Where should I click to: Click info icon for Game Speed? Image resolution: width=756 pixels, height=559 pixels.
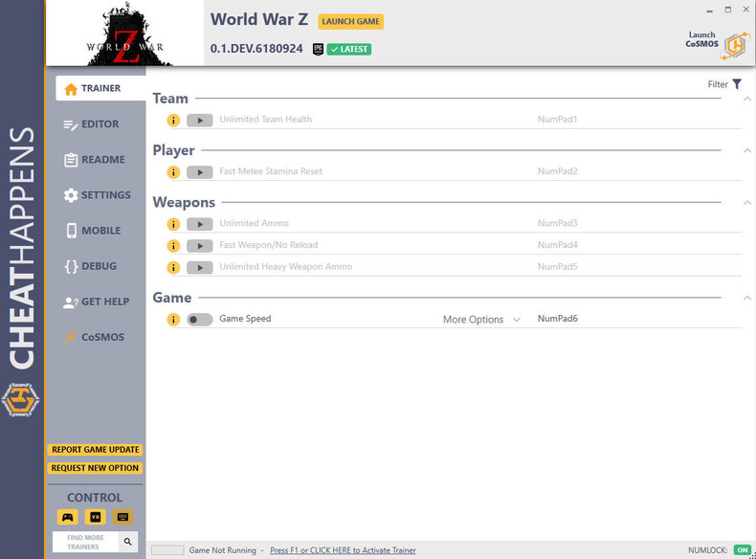[173, 320]
